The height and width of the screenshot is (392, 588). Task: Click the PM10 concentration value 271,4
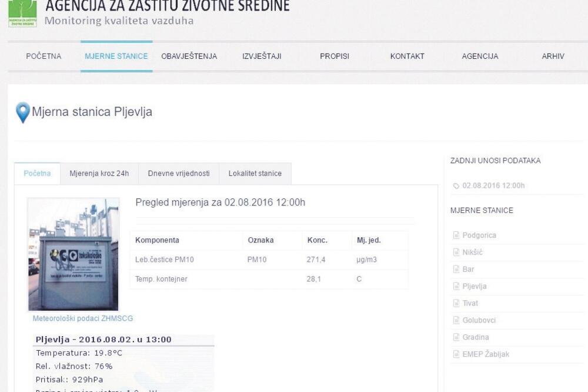click(x=315, y=259)
